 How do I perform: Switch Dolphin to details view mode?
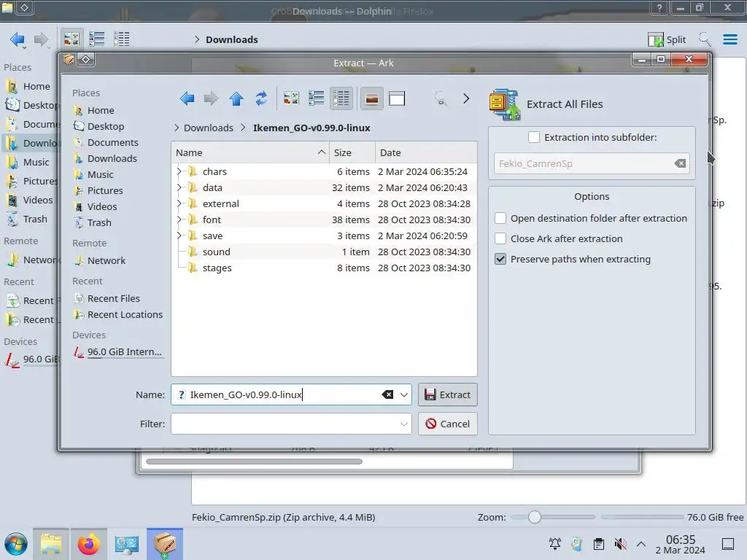coord(122,39)
